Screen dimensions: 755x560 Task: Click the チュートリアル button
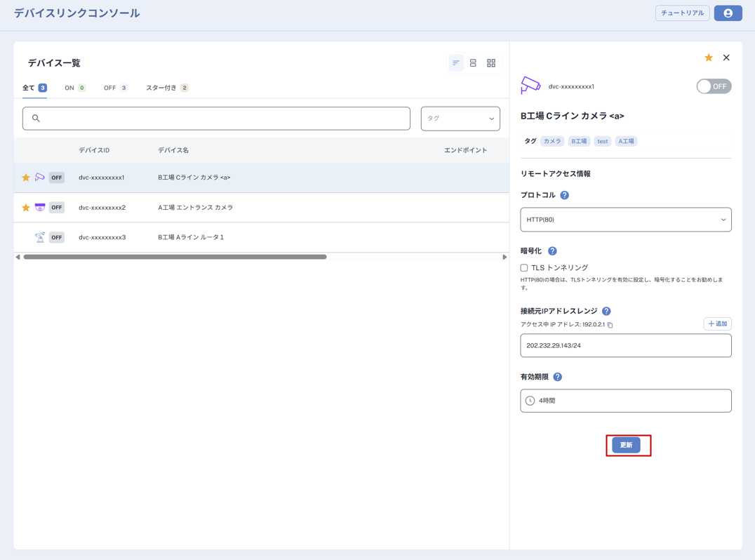[x=682, y=13]
